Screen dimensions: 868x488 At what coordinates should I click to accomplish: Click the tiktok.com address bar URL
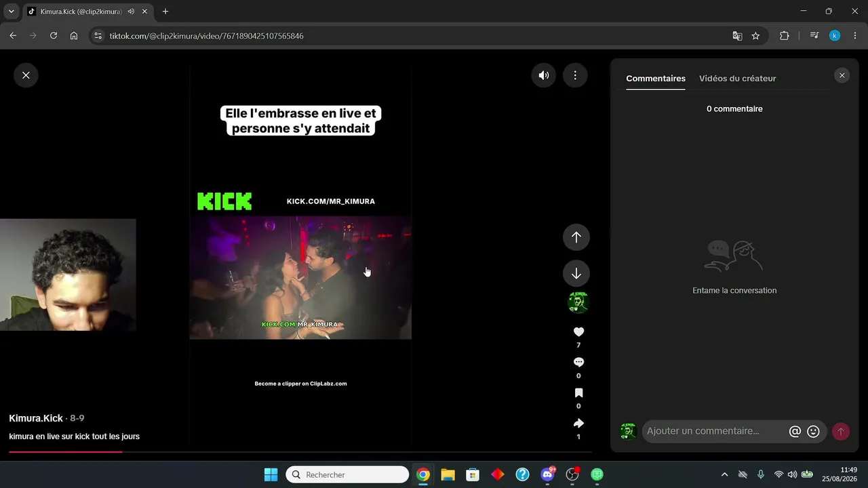pyautogui.click(x=207, y=36)
